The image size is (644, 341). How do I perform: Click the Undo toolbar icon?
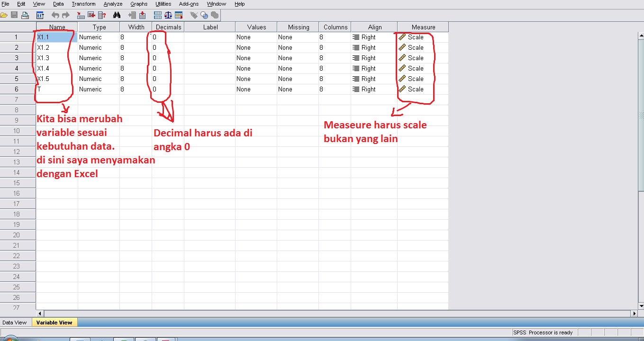coord(56,15)
